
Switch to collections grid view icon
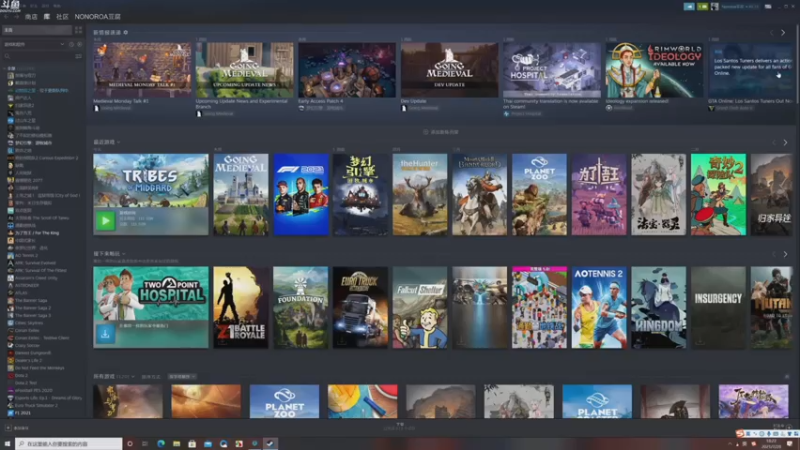click(x=78, y=30)
